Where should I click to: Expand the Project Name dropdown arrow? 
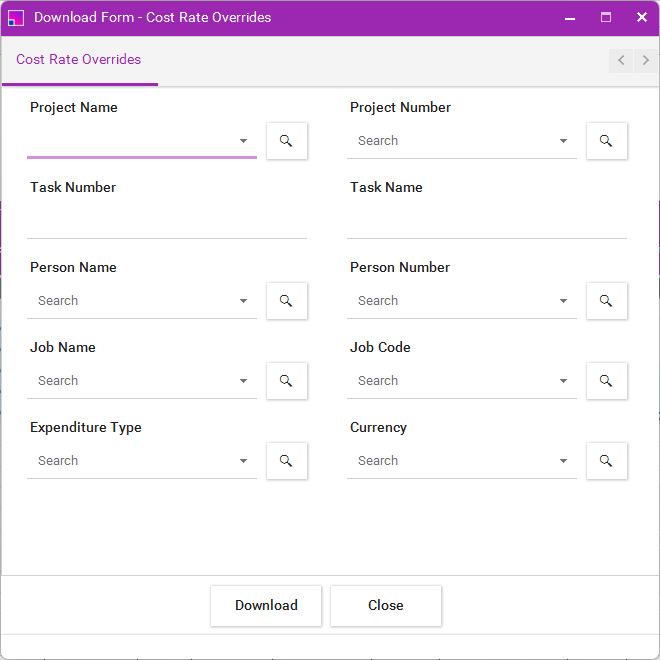point(243,141)
